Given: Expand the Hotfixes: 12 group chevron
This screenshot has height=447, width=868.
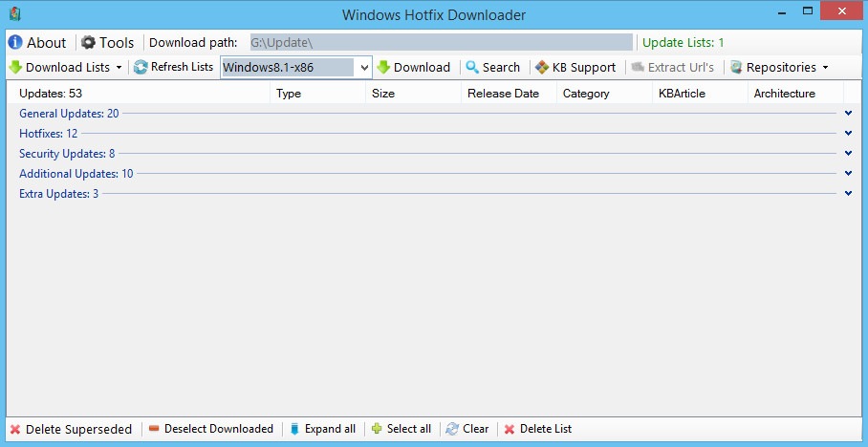Looking at the screenshot, I should coord(849,134).
